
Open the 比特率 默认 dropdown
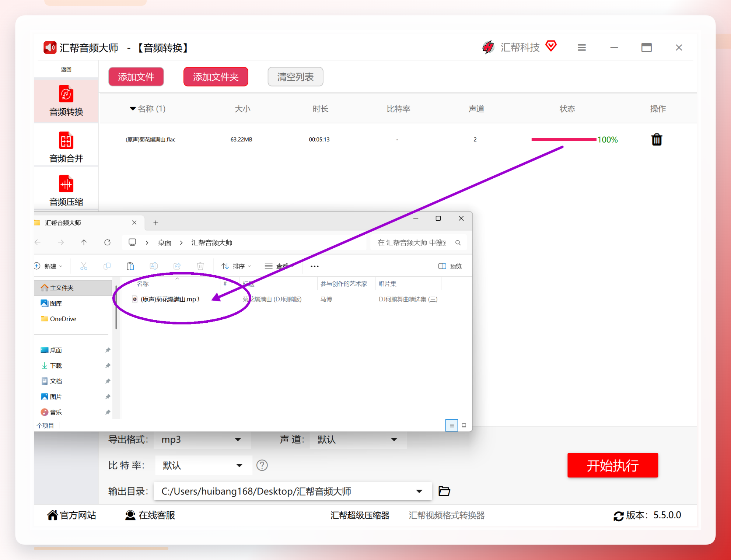[x=203, y=465]
